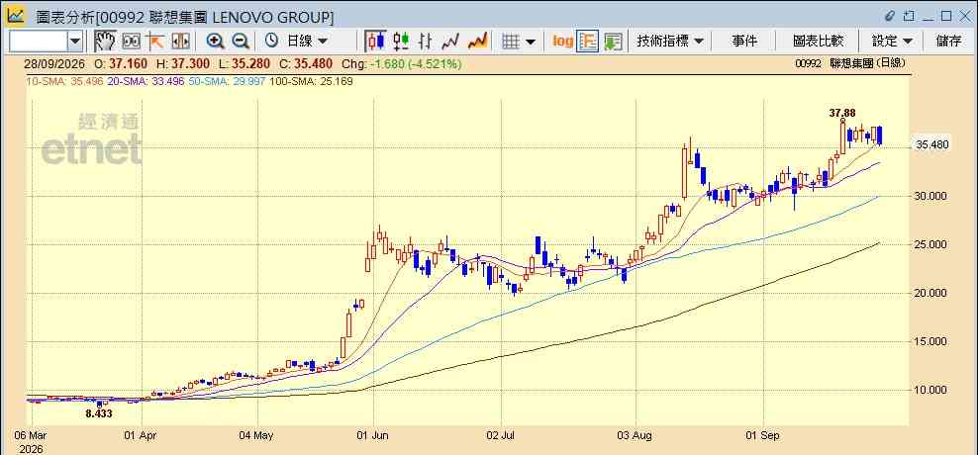Click the stock code input field
This screenshot has height=455, width=980.
(x=37, y=42)
